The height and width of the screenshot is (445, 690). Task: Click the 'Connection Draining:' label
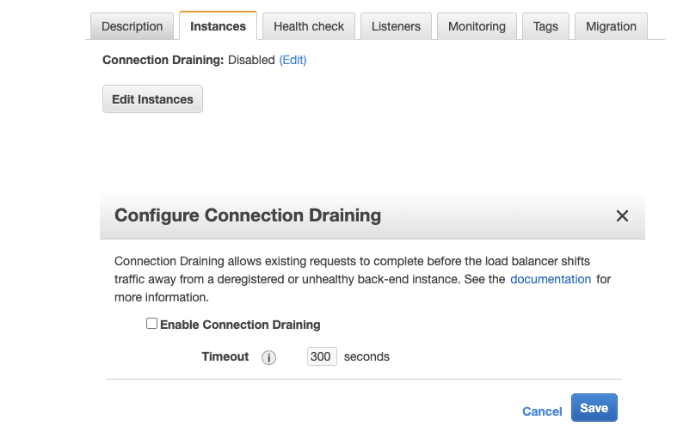(x=163, y=60)
